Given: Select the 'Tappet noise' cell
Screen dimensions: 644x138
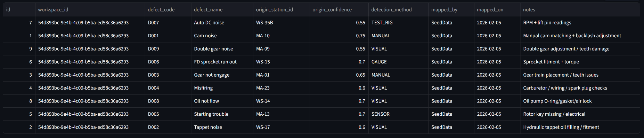Looking at the screenshot, I should (x=222, y=127).
